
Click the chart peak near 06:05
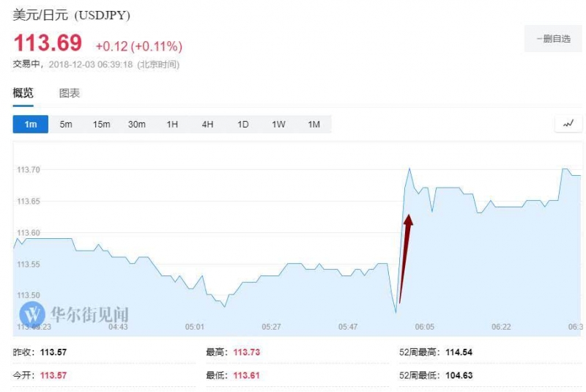tap(409, 169)
